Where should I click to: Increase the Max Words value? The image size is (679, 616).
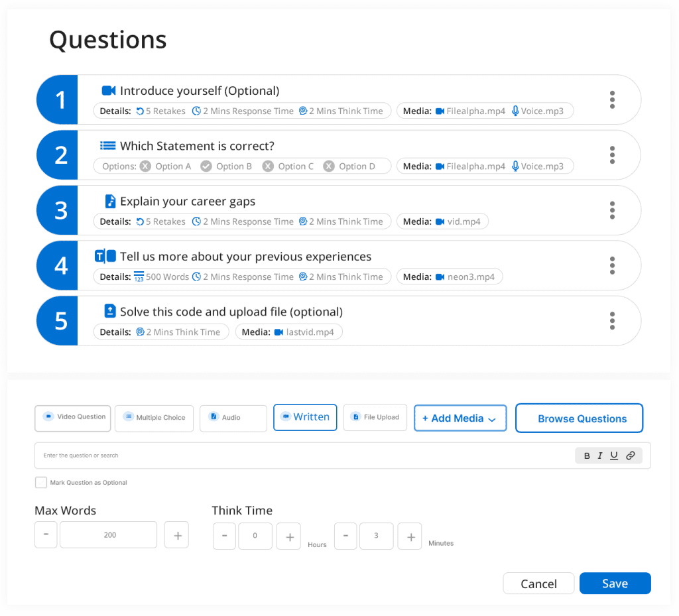(x=177, y=535)
